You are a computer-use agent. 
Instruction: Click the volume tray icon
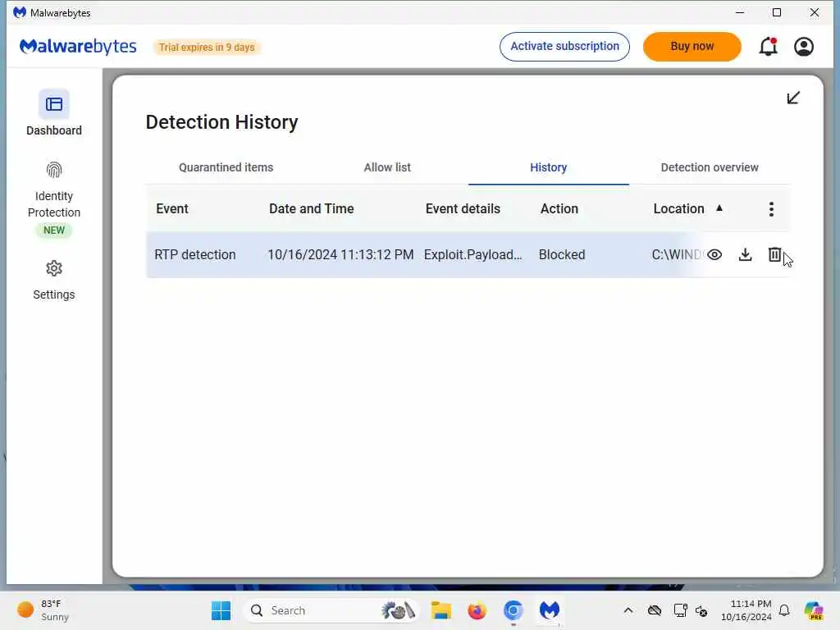pyautogui.click(x=701, y=610)
